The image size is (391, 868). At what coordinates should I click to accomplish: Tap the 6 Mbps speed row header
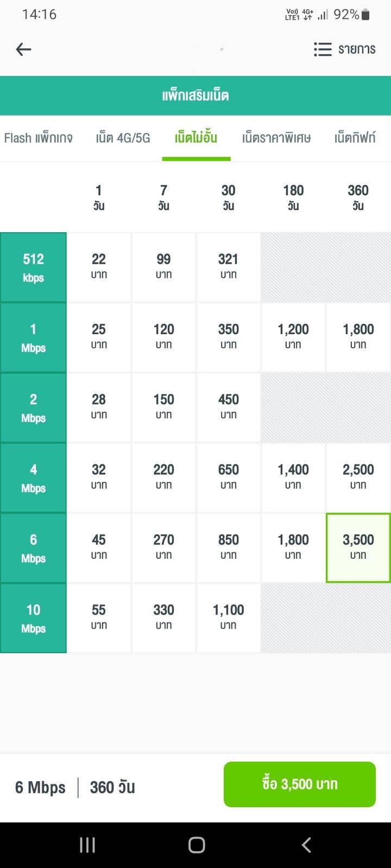[x=33, y=547]
